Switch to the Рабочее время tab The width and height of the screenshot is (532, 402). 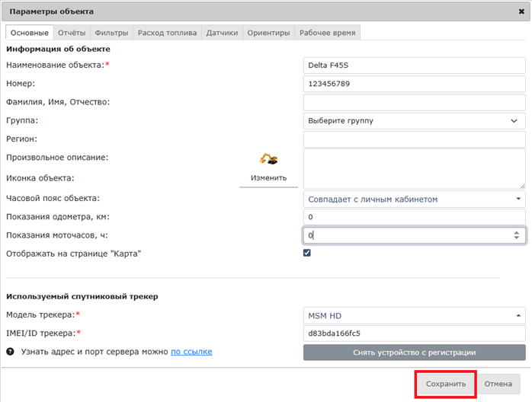click(327, 33)
